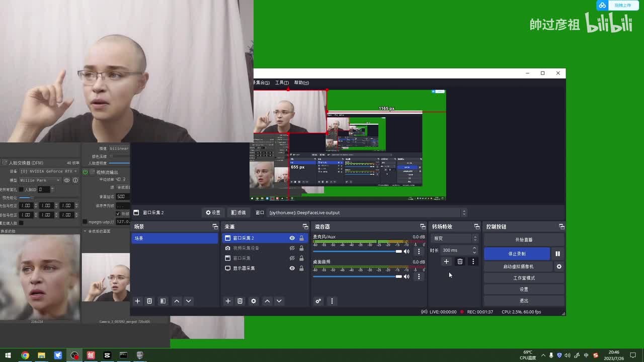Open the Millie Park model dropdown
644x362 pixels.
[58, 180]
